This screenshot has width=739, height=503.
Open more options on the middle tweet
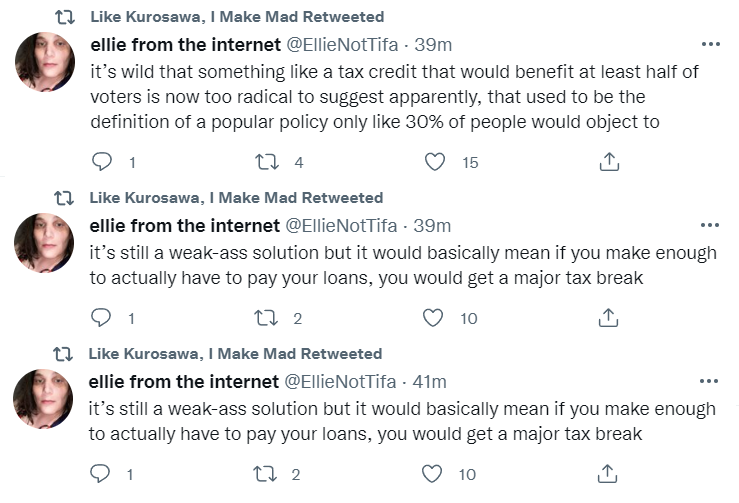pos(710,225)
